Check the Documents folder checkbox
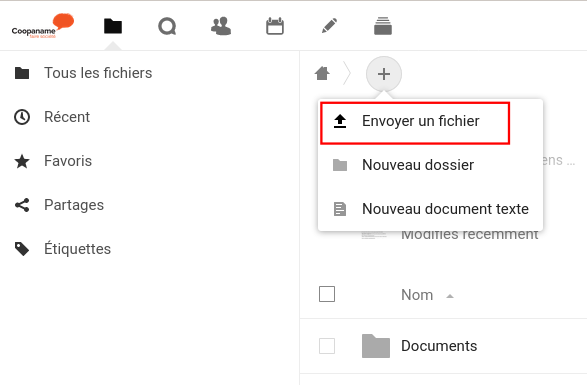587x385 pixels. (327, 346)
